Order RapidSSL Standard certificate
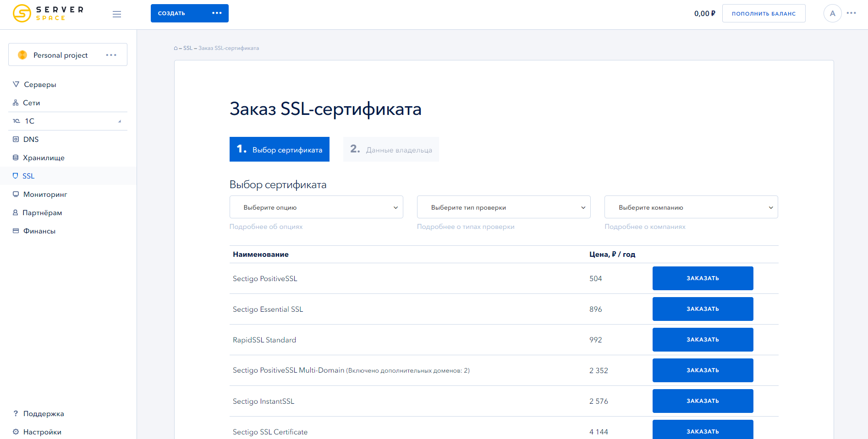868x439 pixels. [703, 340]
